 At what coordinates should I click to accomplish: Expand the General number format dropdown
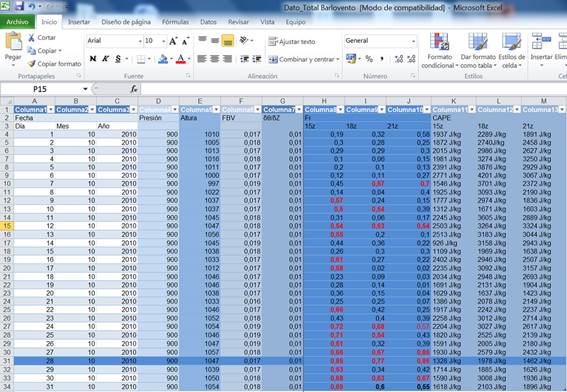pyautogui.click(x=413, y=41)
